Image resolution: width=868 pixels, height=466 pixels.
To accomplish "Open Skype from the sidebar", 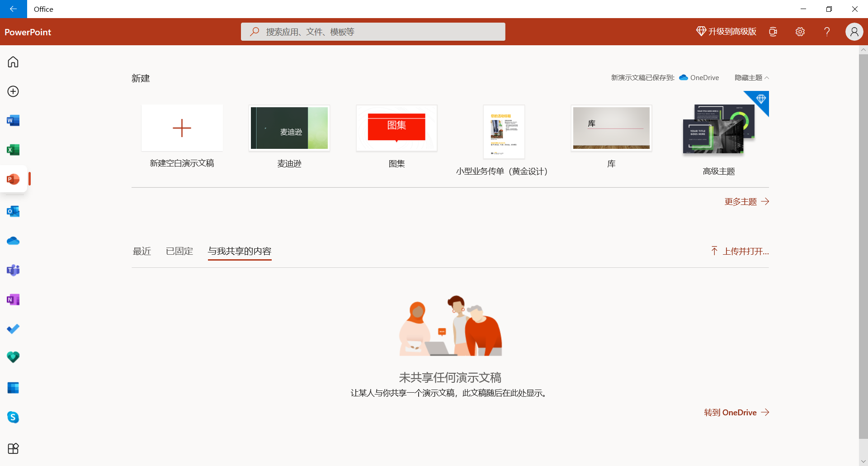I will 13,417.
